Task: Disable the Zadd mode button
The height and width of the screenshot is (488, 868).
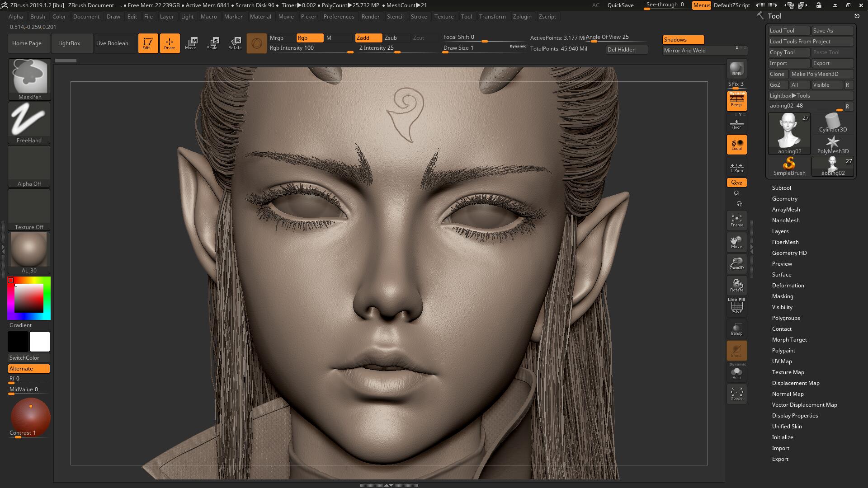Action: pyautogui.click(x=368, y=38)
